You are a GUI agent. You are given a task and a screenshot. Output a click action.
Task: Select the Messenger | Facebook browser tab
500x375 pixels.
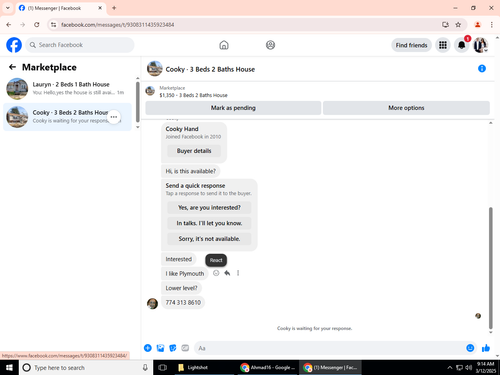point(61,8)
